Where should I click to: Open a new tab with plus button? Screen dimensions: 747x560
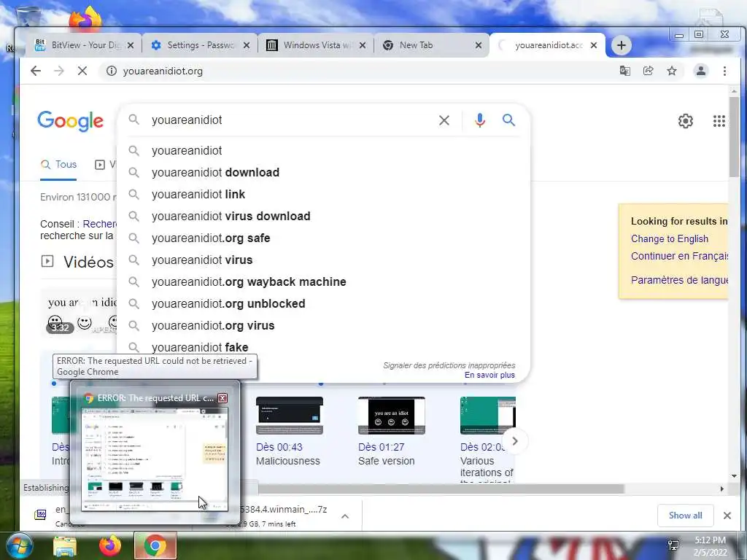622,45
